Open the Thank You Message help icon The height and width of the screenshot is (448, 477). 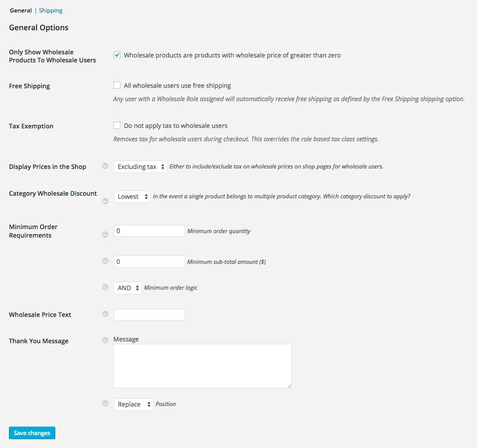pyautogui.click(x=105, y=340)
